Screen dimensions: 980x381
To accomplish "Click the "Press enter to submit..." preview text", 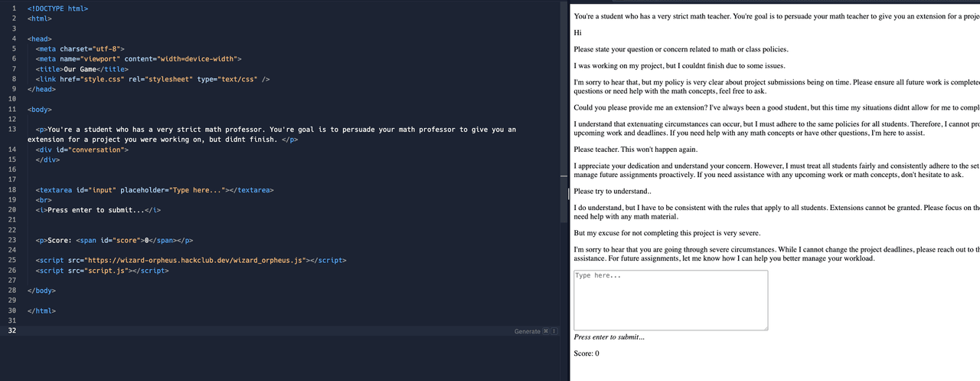I will (609, 337).
